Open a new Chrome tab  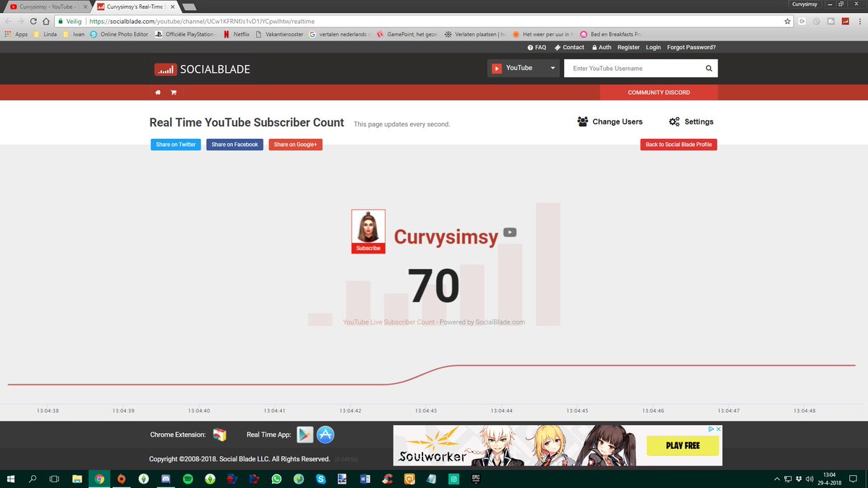click(190, 7)
